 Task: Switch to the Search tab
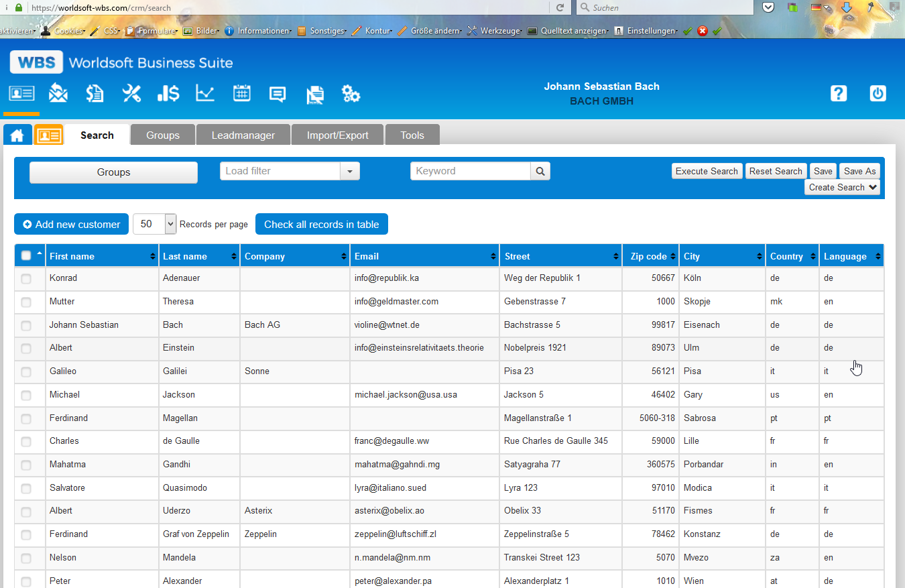click(97, 135)
